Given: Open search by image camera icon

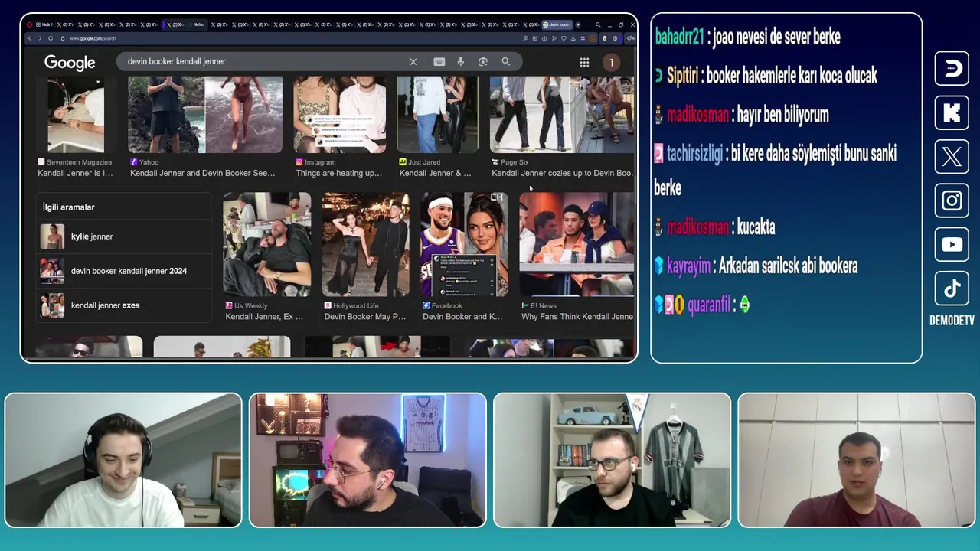Looking at the screenshot, I should click(483, 61).
